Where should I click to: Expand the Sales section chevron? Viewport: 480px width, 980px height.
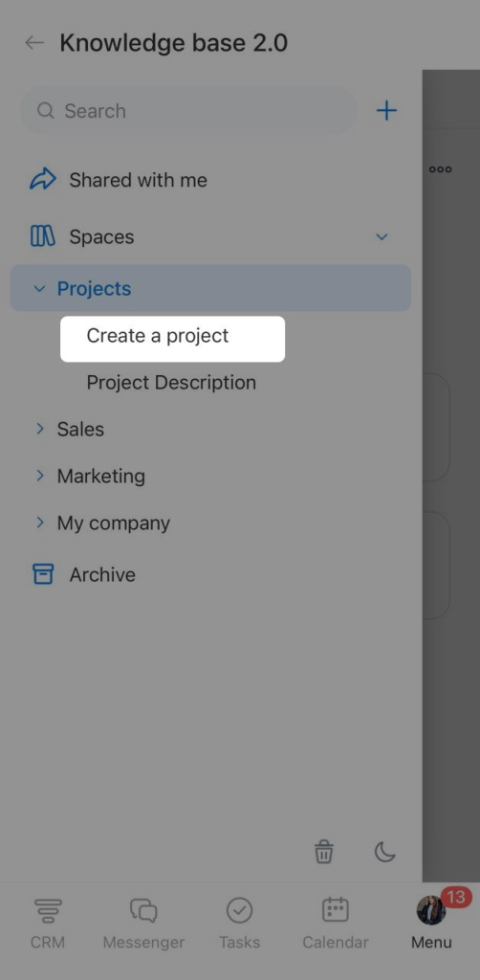click(40, 429)
